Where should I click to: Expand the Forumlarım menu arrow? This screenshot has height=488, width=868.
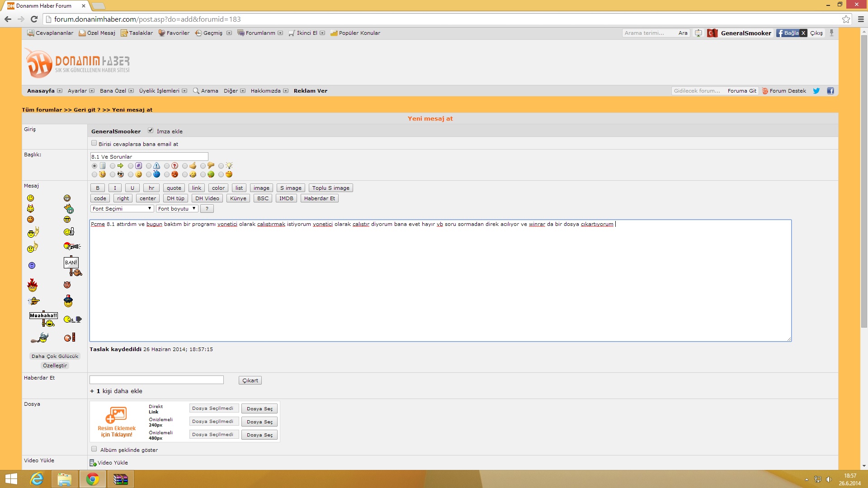tap(280, 33)
